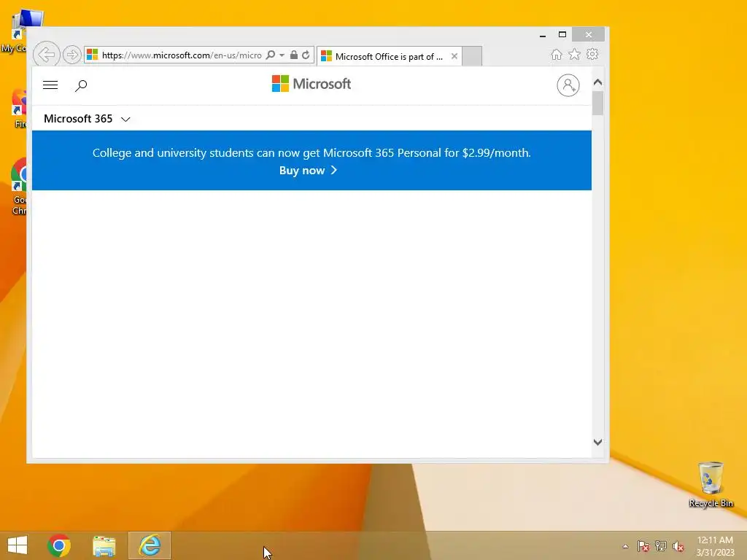Open the hamburger navigation menu on the page
The image size is (747, 560).
(x=50, y=85)
